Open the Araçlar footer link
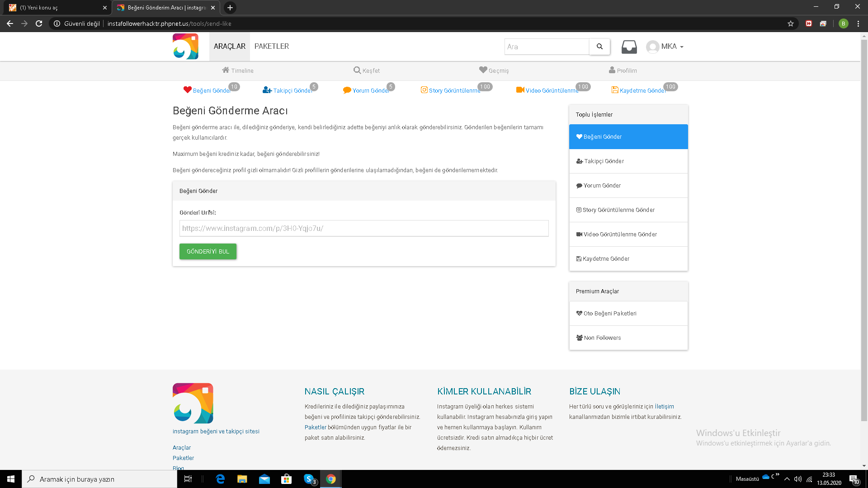The image size is (868, 488). (182, 447)
